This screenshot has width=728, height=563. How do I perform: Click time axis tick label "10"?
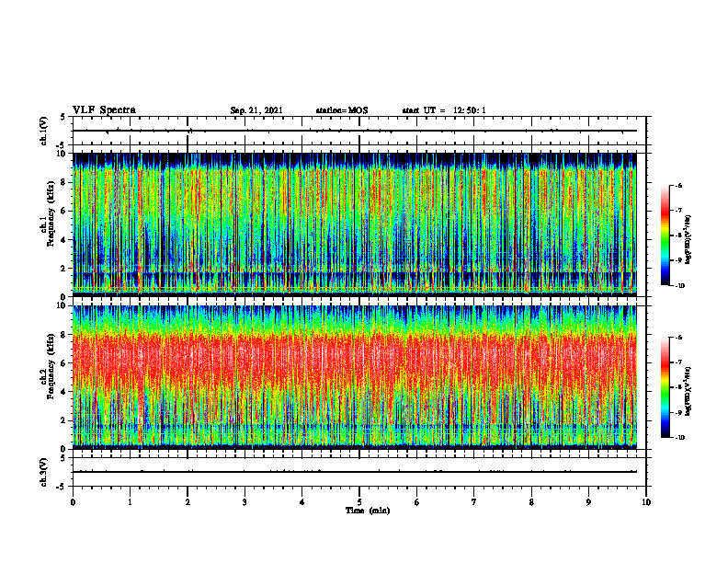coord(646,502)
